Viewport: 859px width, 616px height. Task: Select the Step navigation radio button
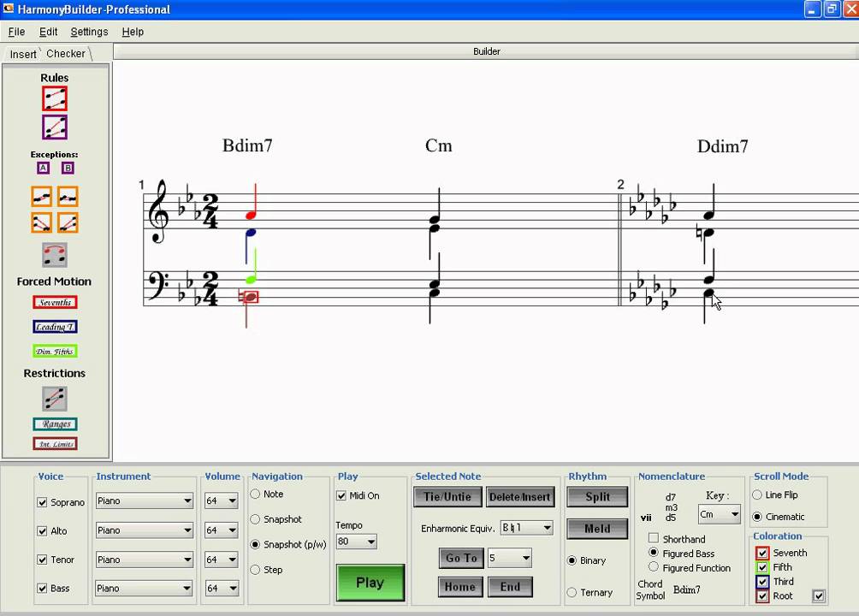pyautogui.click(x=255, y=570)
